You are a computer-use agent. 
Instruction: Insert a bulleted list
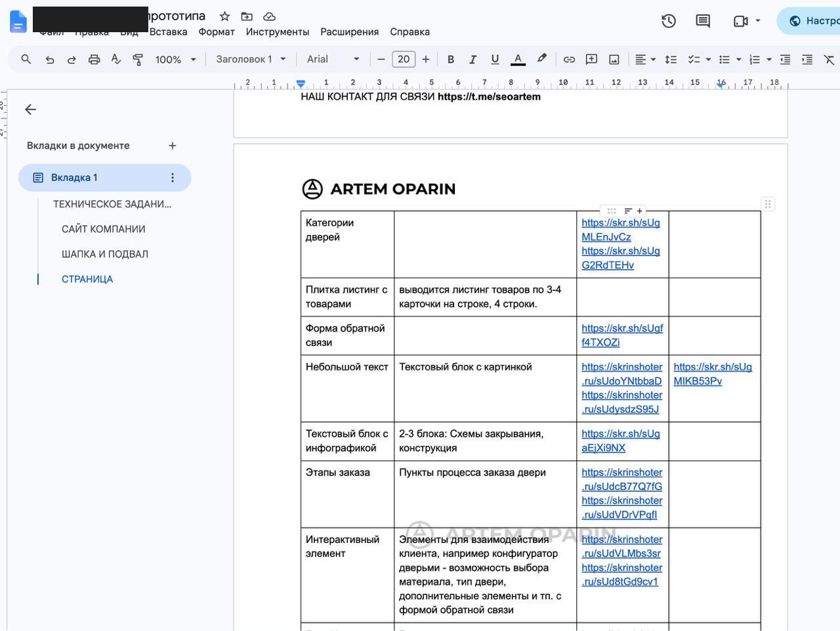click(724, 59)
